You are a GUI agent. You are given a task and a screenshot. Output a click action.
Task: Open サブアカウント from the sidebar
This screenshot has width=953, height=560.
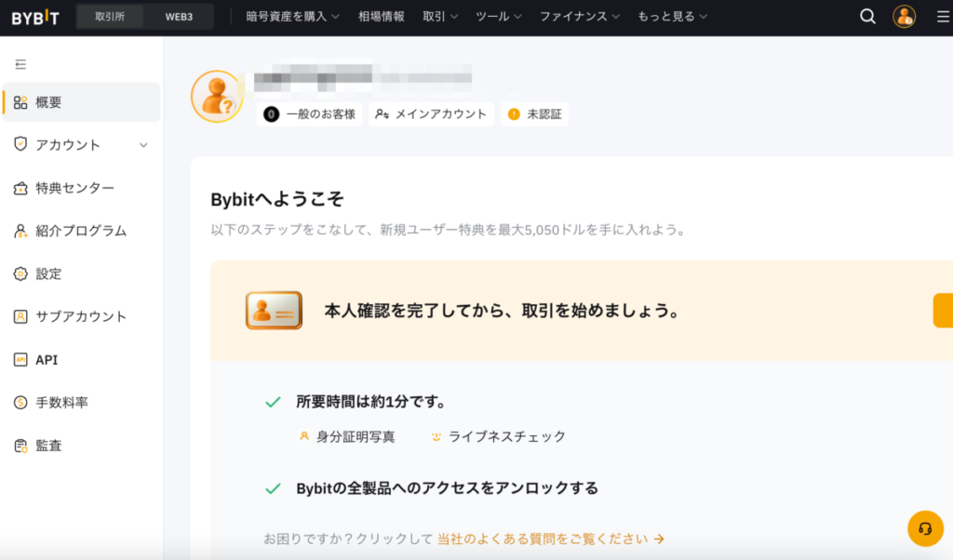(x=82, y=316)
